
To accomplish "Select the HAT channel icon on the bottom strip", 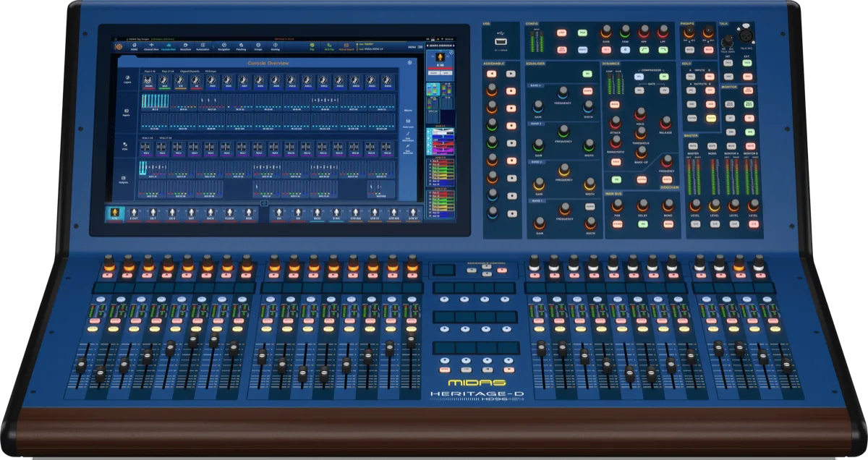I will coord(191,213).
